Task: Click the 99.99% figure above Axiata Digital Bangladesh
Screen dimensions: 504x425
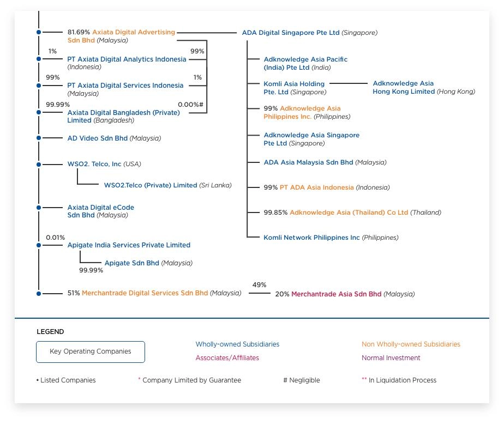Action: [58, 105]
